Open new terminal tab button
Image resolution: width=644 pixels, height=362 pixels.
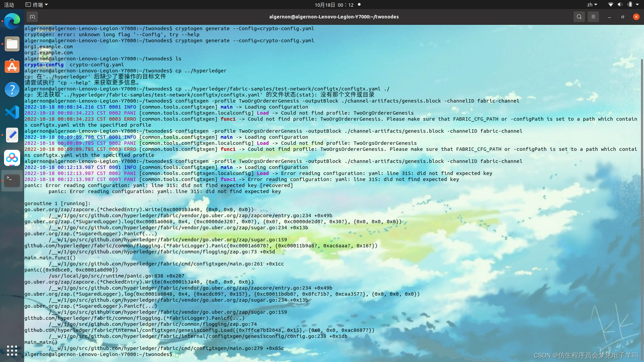[32, 17]
